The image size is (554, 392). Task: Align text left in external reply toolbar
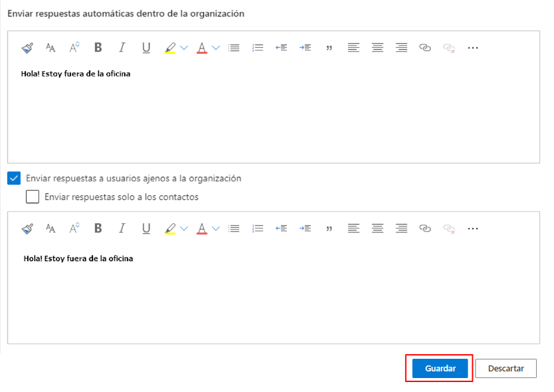[x=353, y=229]
